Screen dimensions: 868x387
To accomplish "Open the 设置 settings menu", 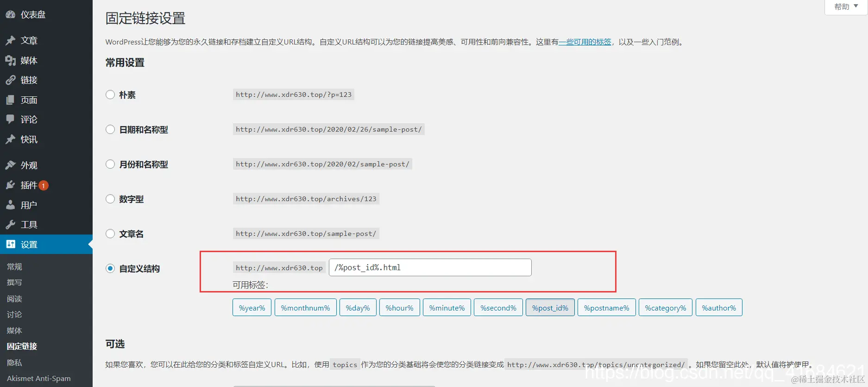I will (46, 244).
